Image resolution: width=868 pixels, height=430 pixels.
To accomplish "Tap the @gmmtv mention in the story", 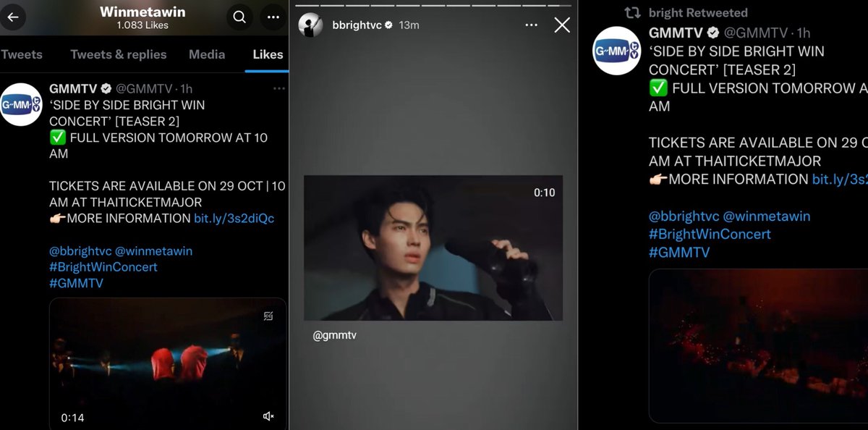I will pos(335,336).
